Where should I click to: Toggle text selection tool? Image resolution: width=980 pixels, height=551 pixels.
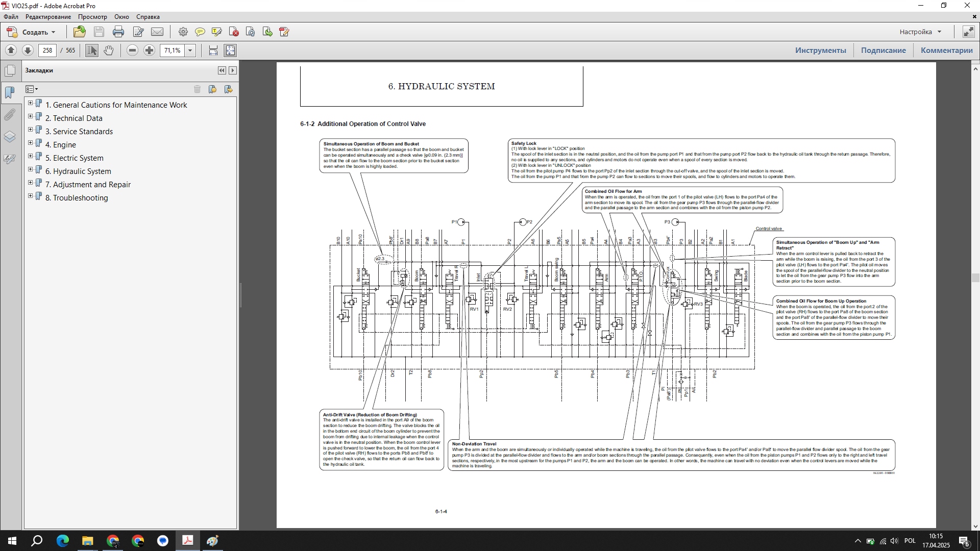point(92,51)
